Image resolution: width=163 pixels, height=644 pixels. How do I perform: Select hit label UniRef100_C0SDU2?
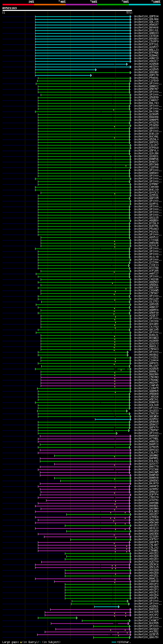[146, 358]
